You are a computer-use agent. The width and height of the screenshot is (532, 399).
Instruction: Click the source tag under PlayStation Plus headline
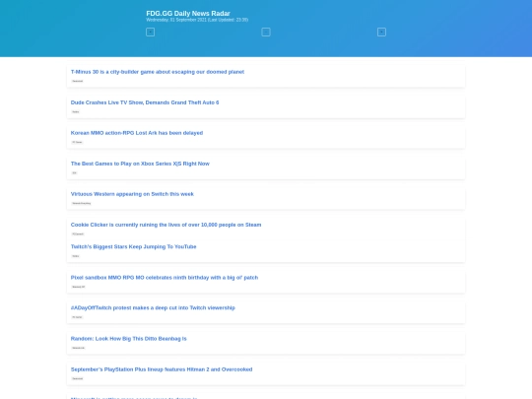(78, 378)
